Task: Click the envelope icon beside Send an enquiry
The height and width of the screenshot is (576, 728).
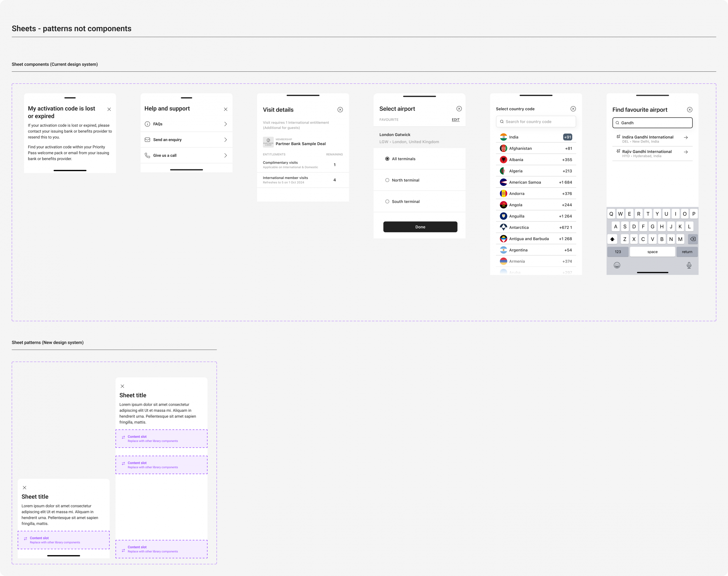Action: (x=147, y=140)
